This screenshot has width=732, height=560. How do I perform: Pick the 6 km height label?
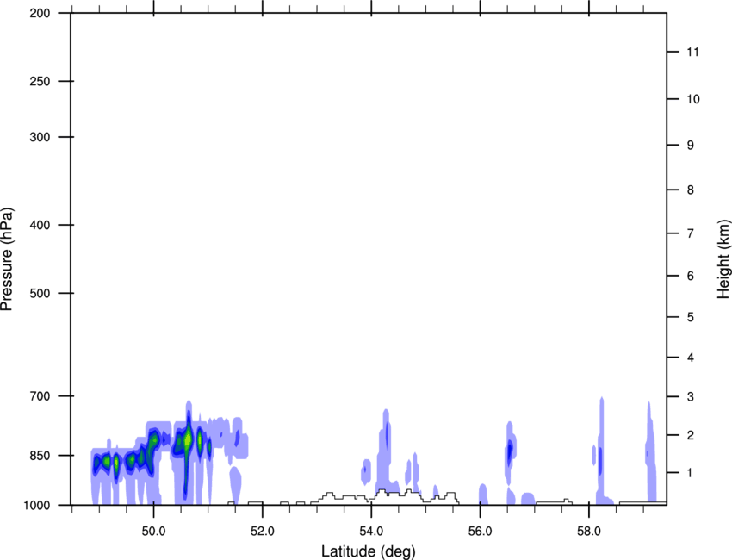click(x=691, y=276)
